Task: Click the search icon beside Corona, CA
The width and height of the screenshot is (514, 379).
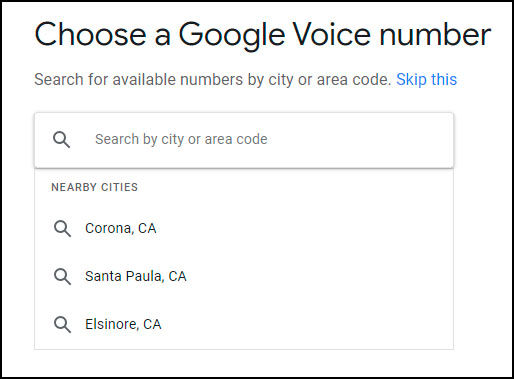Action: pyautogui.click(x=62, y=229)
